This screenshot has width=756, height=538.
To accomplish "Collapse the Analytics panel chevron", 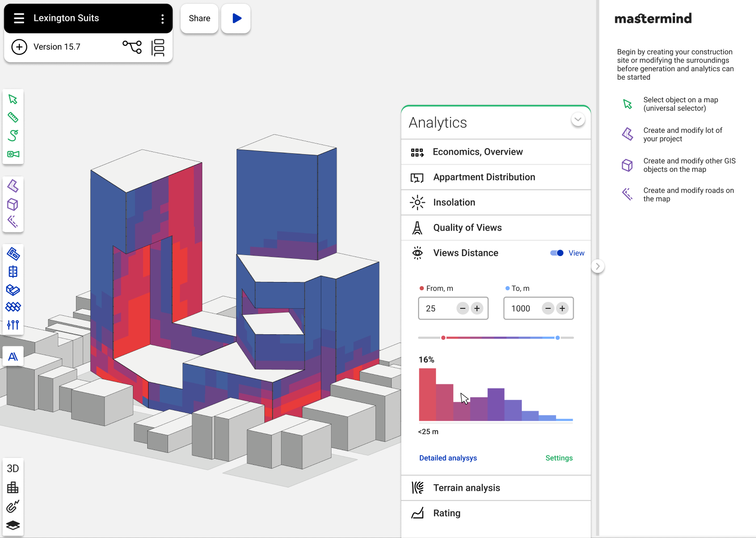I will [x=578, y=119].
